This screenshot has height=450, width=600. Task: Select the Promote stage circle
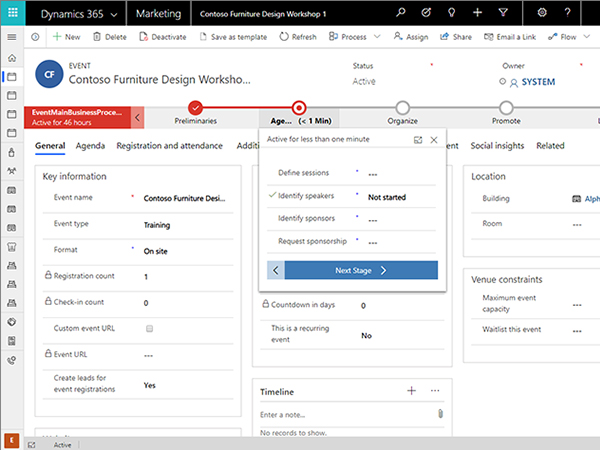(506, 108)
